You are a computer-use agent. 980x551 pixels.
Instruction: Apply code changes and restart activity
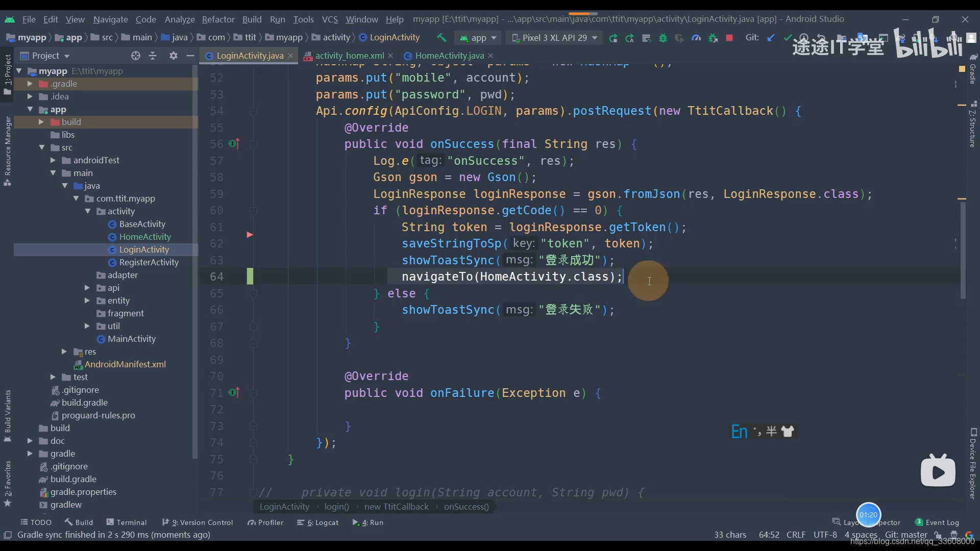[x=629, y=38]
